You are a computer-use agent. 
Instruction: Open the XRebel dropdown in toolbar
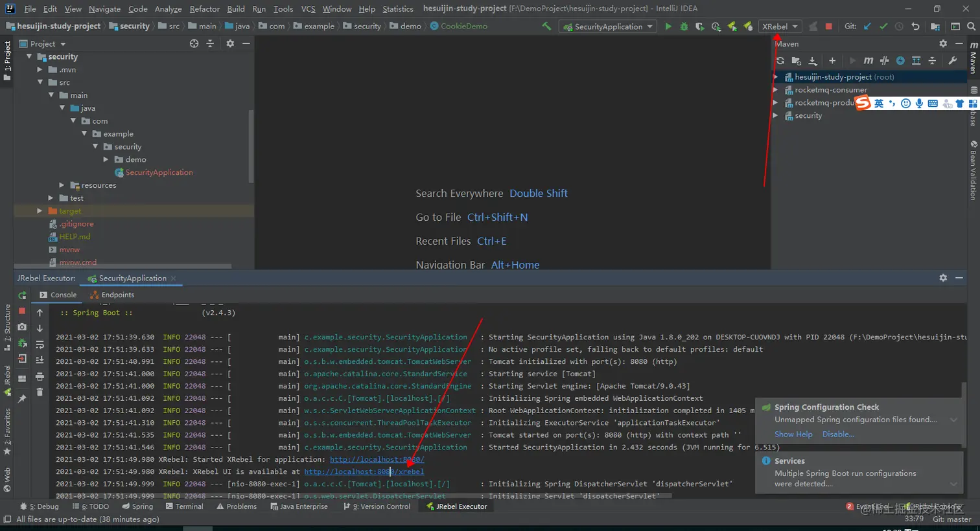(x=780, y=27)
